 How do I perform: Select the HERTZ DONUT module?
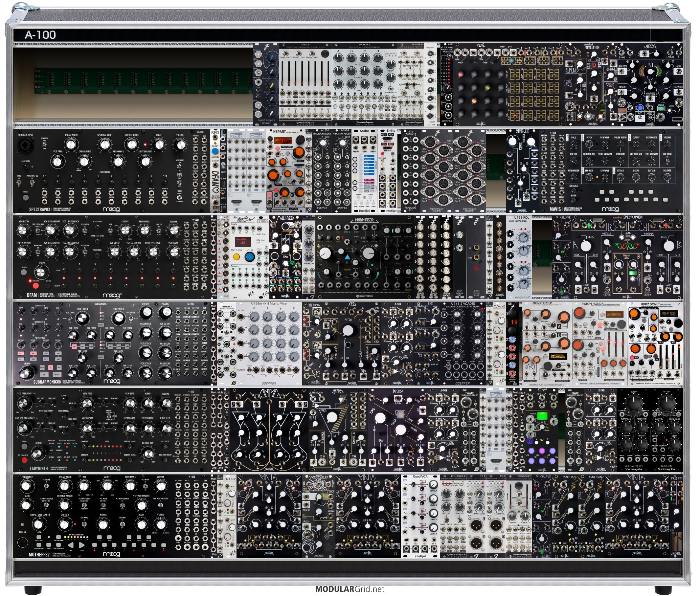[x=655, y=343]
